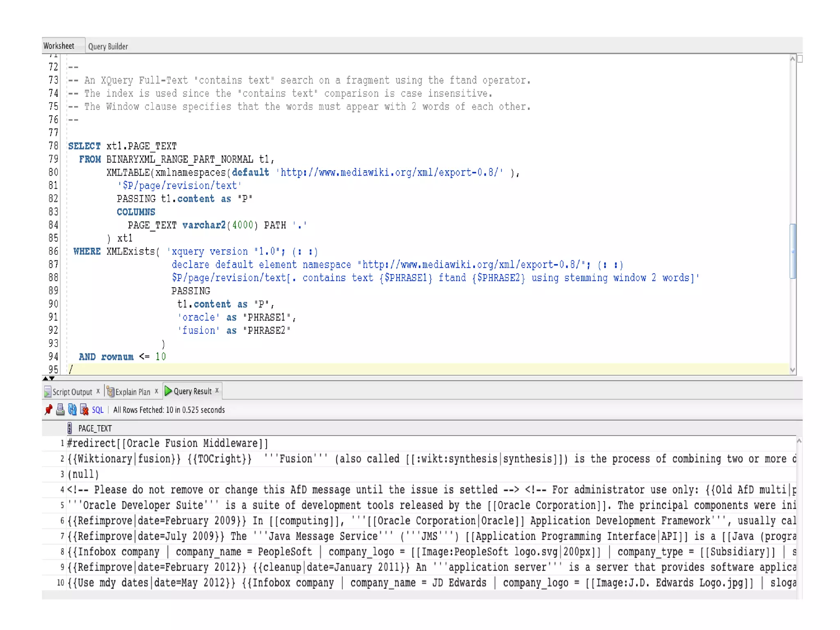
Task: Click the refresh results icon
Action: tap(72, 409)
